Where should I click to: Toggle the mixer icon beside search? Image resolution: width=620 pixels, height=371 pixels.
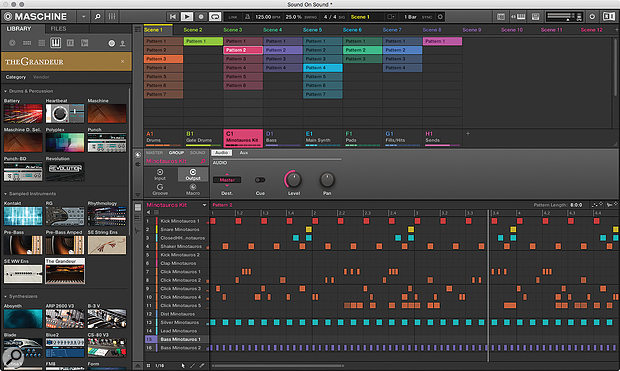112,17
